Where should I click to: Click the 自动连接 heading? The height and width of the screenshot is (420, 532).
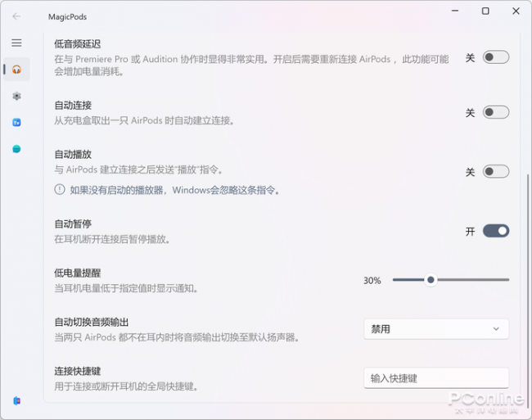click(x=73, y=105)
